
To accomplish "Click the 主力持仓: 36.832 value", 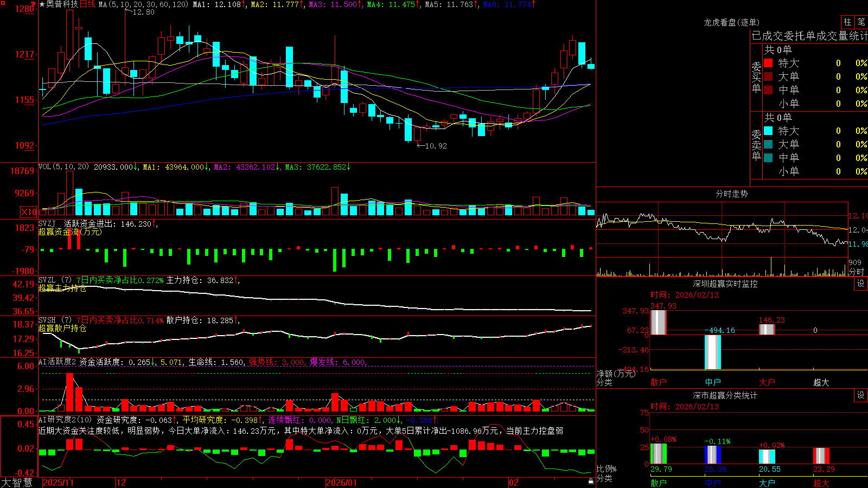I will click(200, 280).
